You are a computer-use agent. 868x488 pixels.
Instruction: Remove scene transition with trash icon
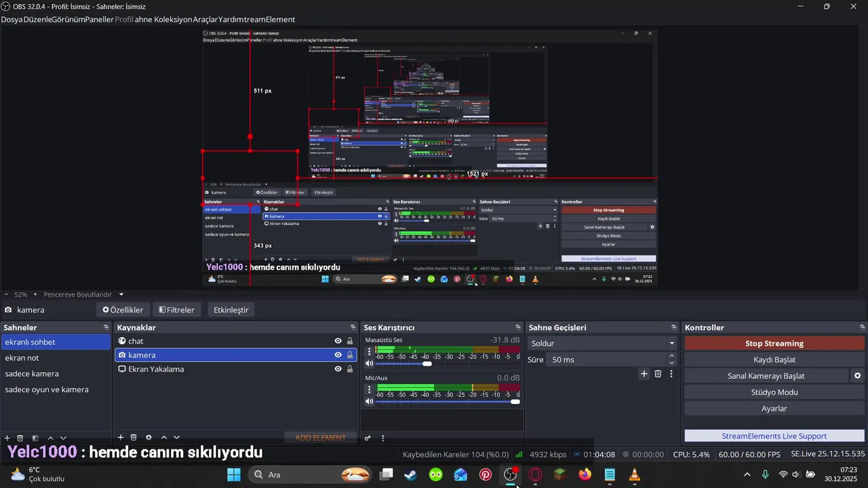click(x=658, y=373)
